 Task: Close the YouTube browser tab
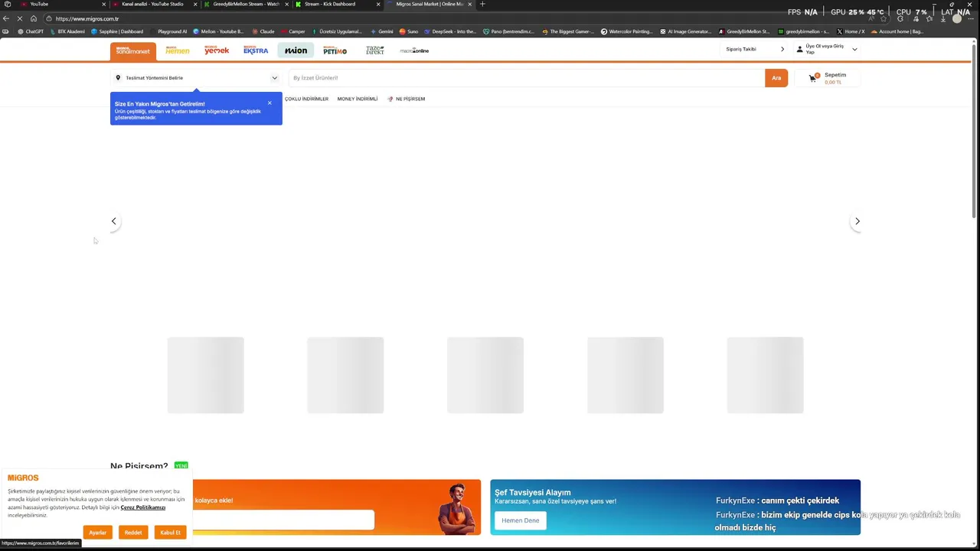tap(103, 4)
